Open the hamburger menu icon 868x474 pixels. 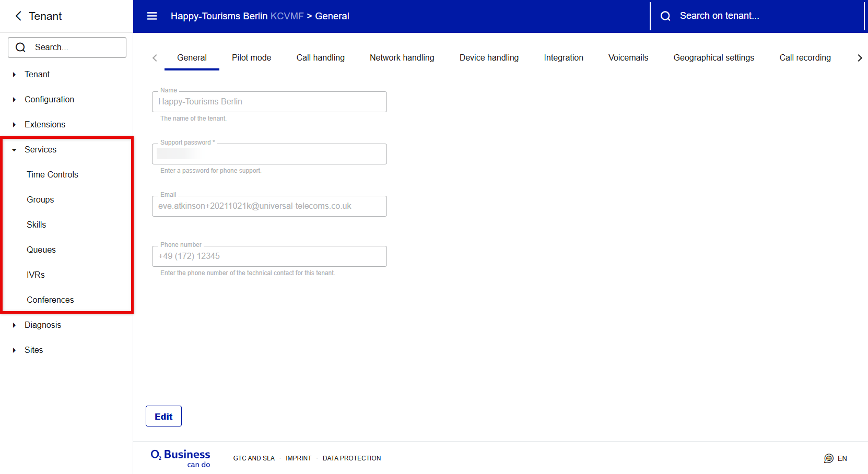(152, 16)
